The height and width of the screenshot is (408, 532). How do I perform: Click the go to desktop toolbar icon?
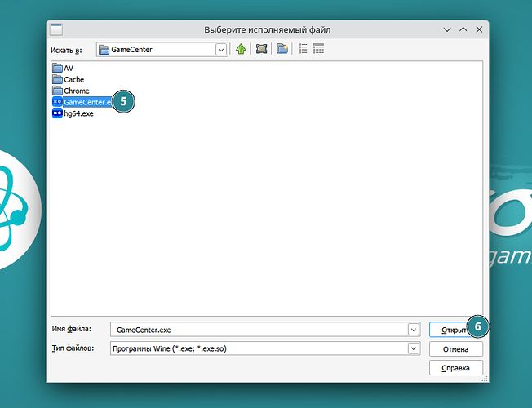(x=262, y=49)
